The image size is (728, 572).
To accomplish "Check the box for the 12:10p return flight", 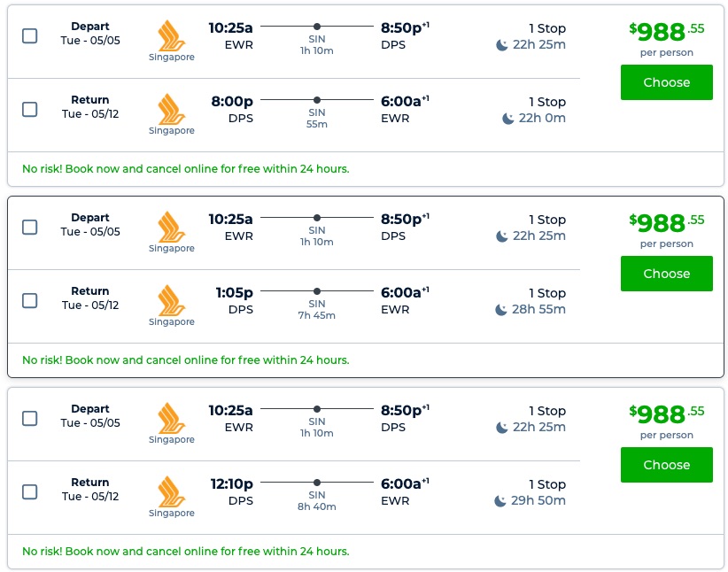I will coord(29,491).
